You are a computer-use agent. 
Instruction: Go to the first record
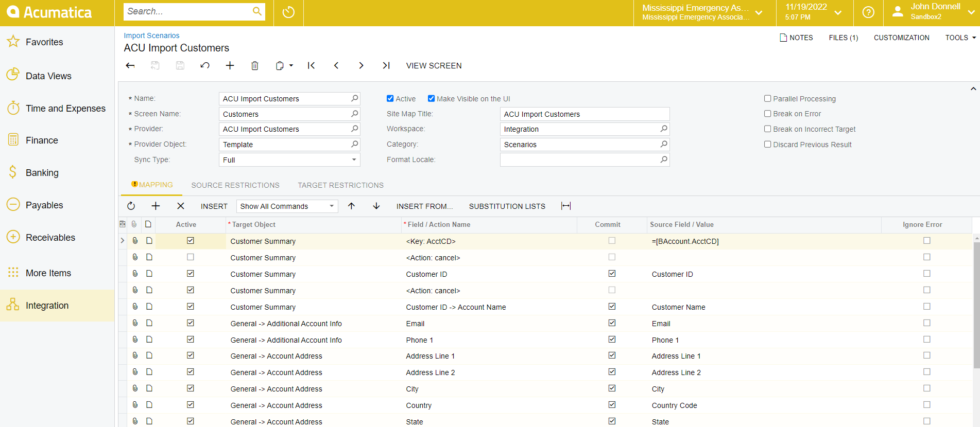point(311,65)
